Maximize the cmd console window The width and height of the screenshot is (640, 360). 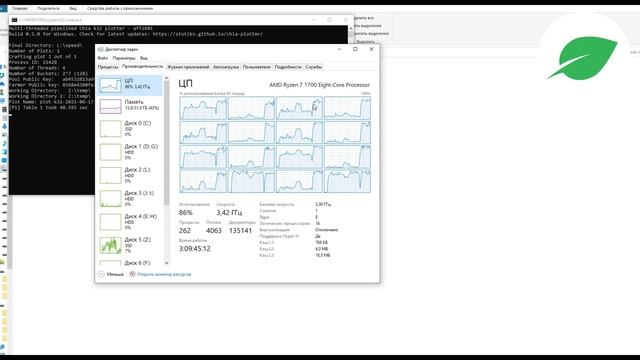tap(330, 20)
